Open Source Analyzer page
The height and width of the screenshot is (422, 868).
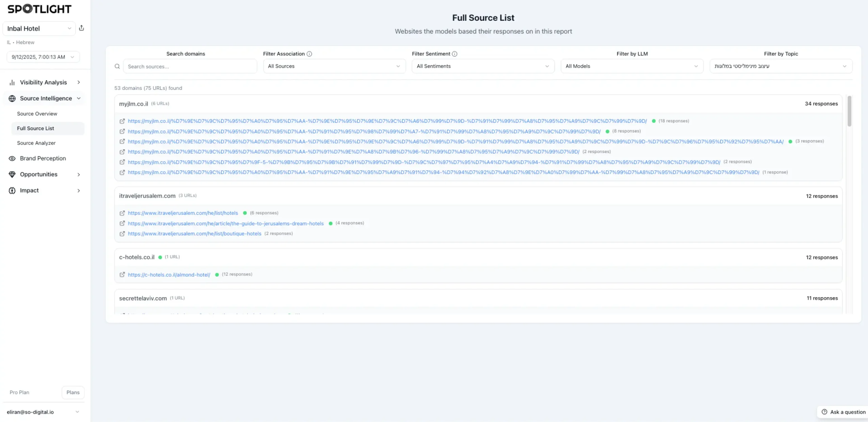pyautogui.click(x=36, y=143)
